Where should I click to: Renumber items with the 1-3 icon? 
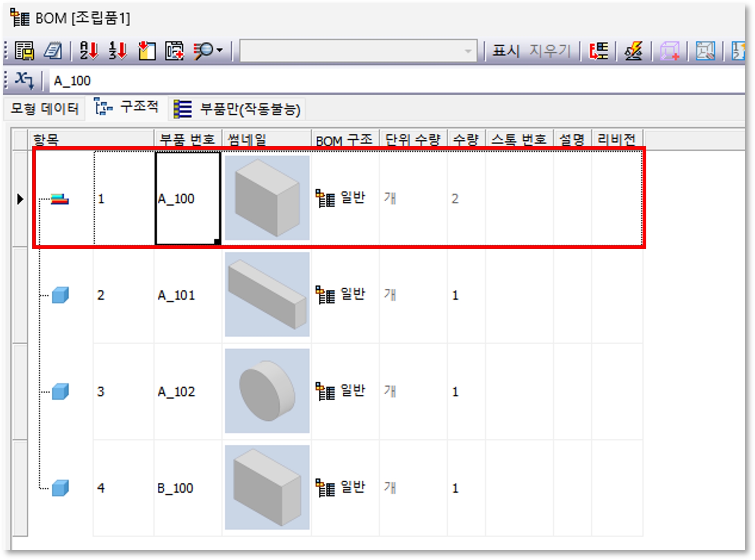[118, 51]
